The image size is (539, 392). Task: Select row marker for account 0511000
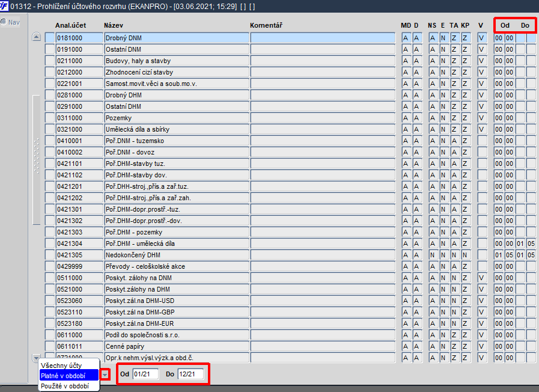pos(50,278)
